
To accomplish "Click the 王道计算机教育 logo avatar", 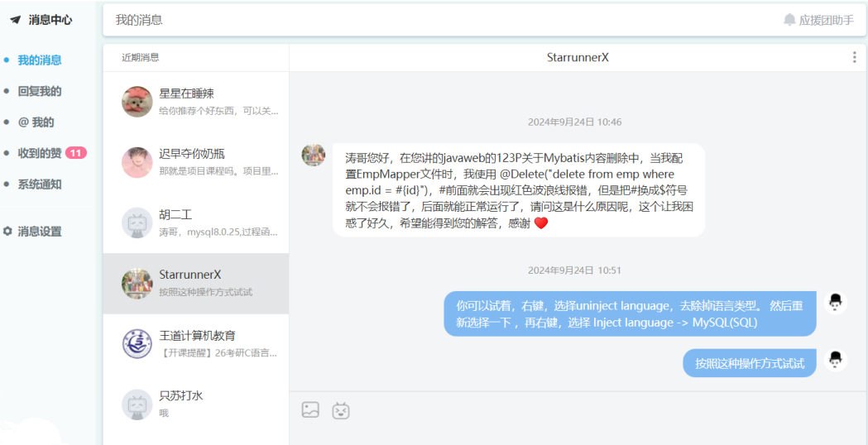I will (x=137, y=344).
